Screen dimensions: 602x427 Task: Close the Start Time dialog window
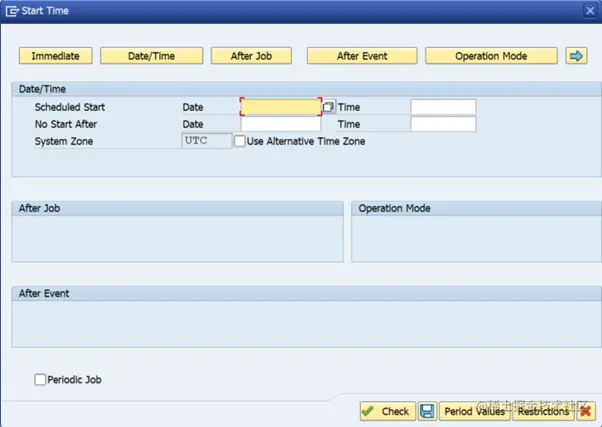590,11
